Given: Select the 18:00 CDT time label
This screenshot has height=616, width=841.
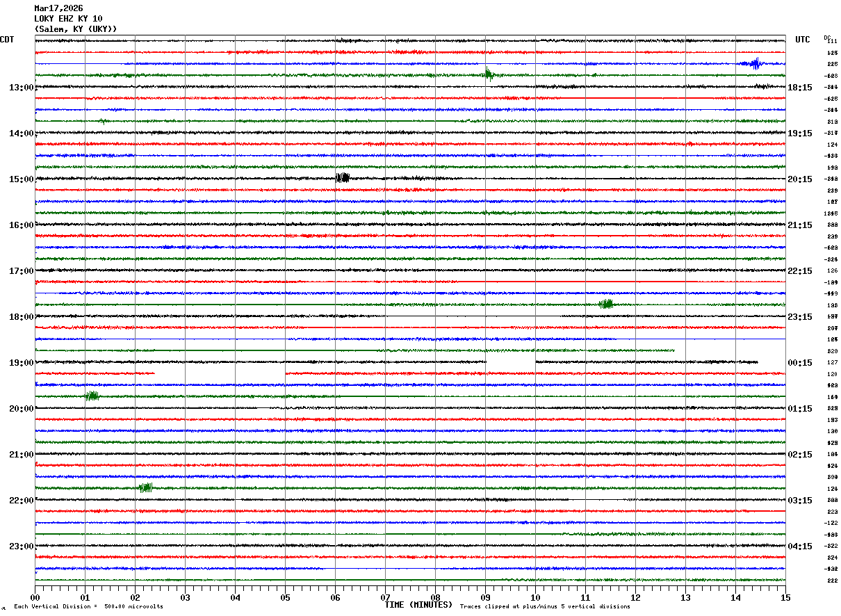Looking at the screenshot, I should point(22,317).
